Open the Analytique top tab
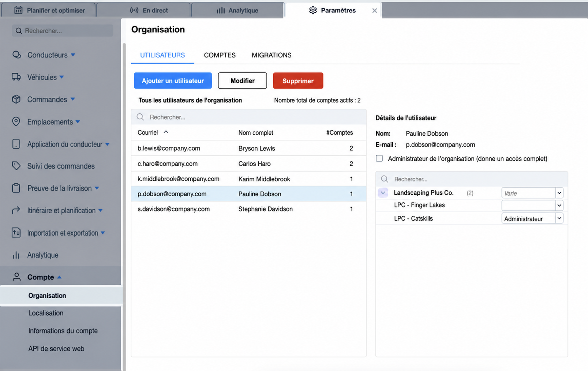Screen dimensions: 588x371 237,10
